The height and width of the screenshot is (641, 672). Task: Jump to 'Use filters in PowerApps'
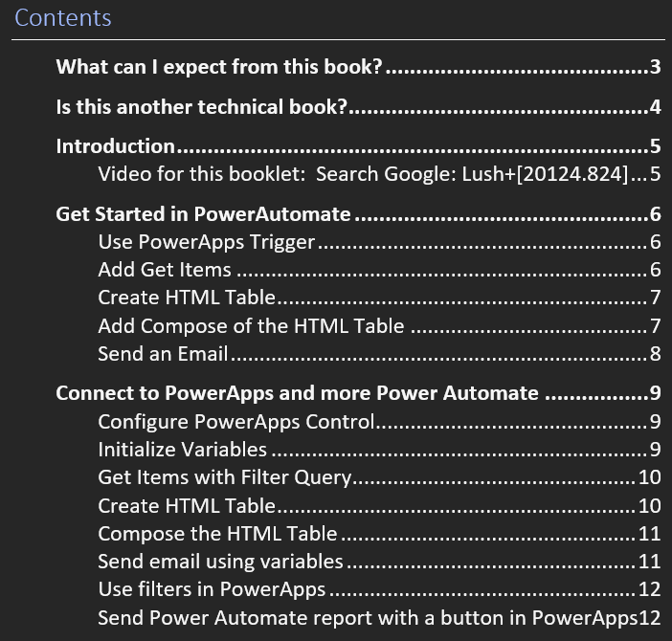click(212, 589)
